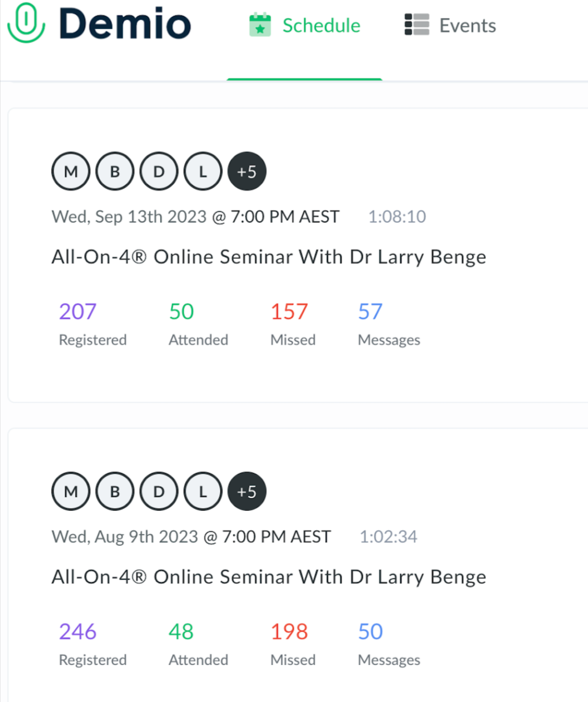This screenshot has width=588, height=702.
Task: View the 50 Attended count for Sep 13th
Action: click(x=181, y=312)
